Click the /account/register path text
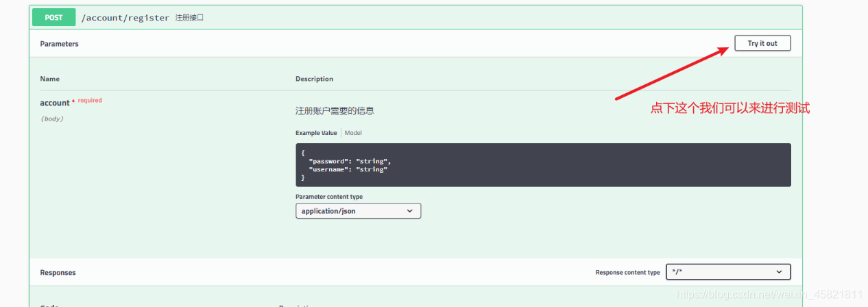 coord(125,18)
